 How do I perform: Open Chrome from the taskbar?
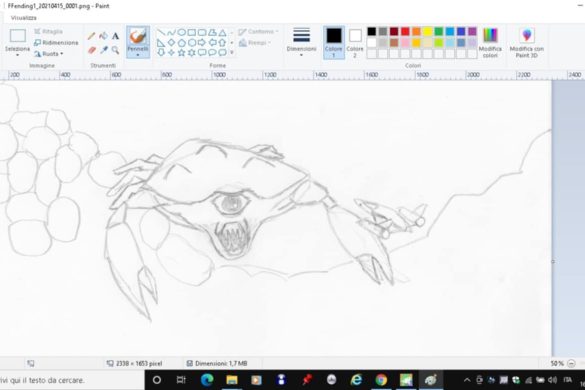pos(381,380)
